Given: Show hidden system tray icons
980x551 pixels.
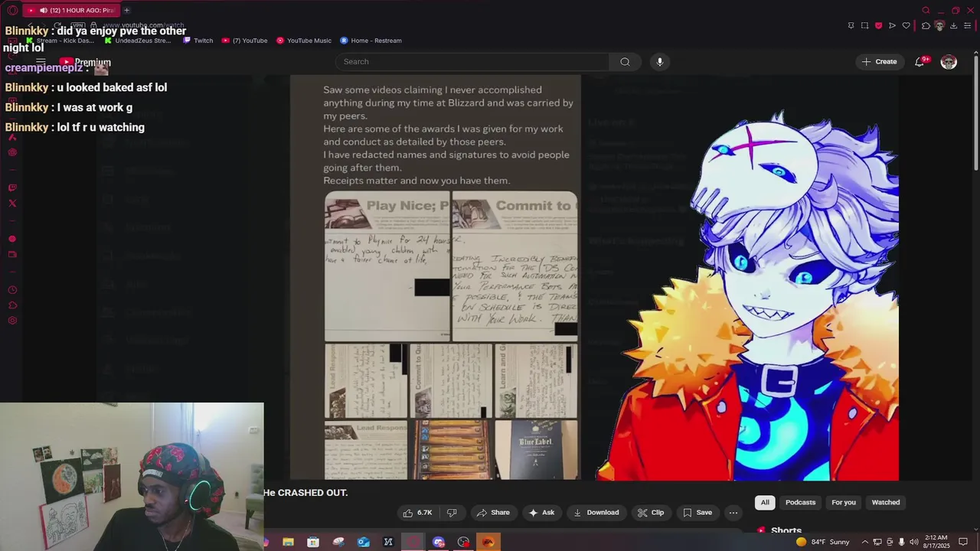Looking at the screenshot, I should coord(865,542).
